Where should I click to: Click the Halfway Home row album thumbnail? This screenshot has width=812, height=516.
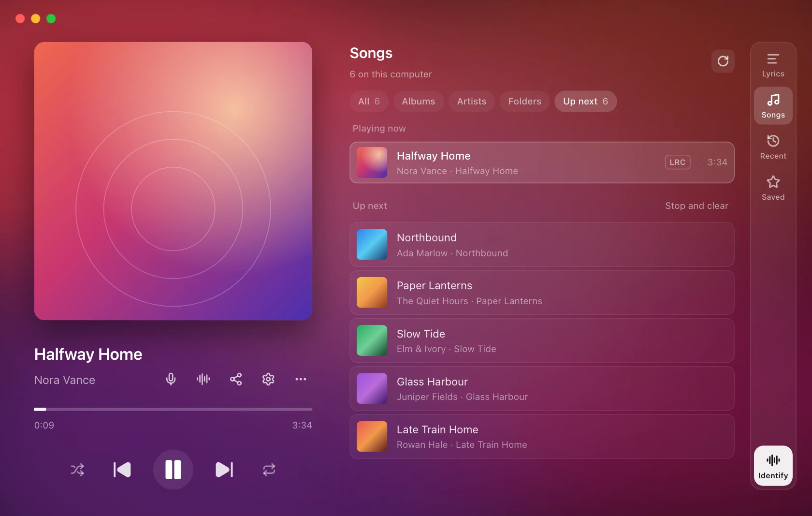coord(372,162)
